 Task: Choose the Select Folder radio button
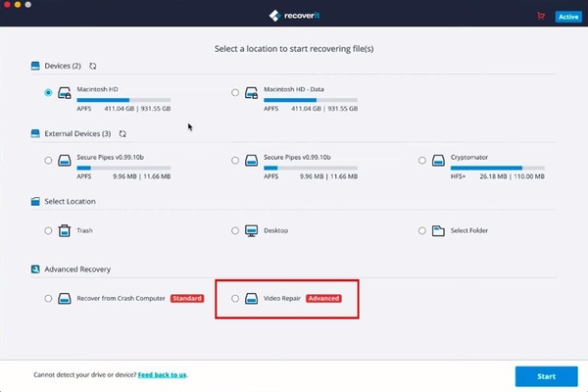pyautogui.click(x=421, y=230)
